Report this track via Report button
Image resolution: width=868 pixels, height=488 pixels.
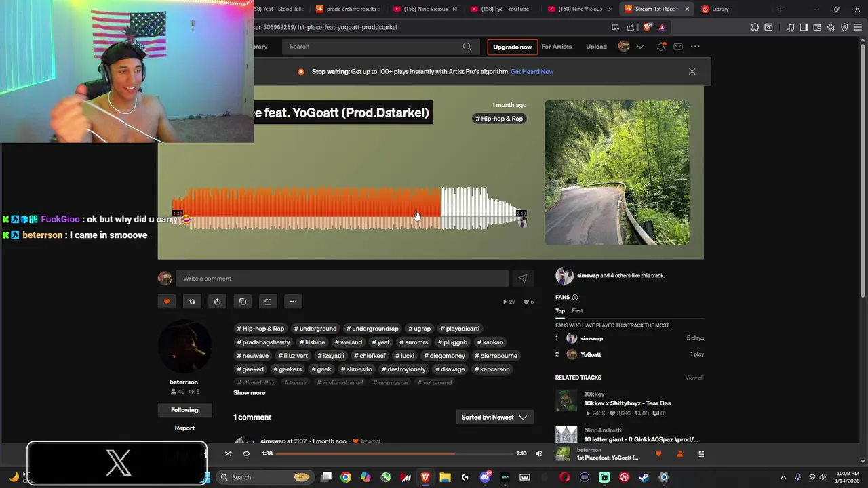click(x=184, y=428)
